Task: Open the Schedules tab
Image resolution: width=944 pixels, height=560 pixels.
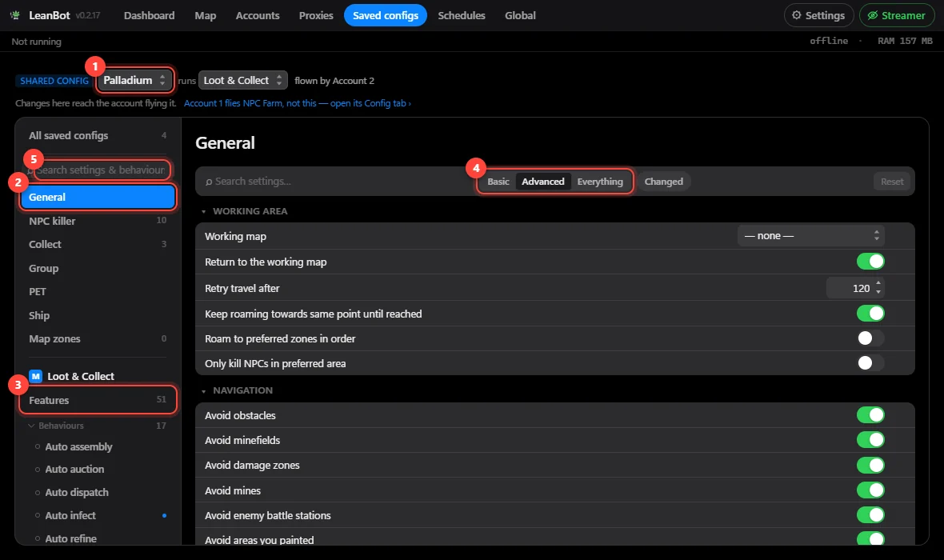Action: [461, 16]
